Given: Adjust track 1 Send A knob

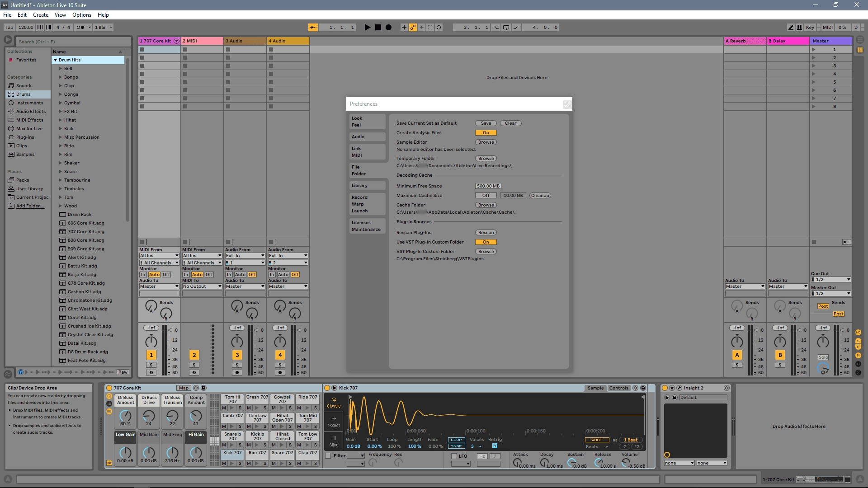Looking at the screenshot, I should click(151, 306).
